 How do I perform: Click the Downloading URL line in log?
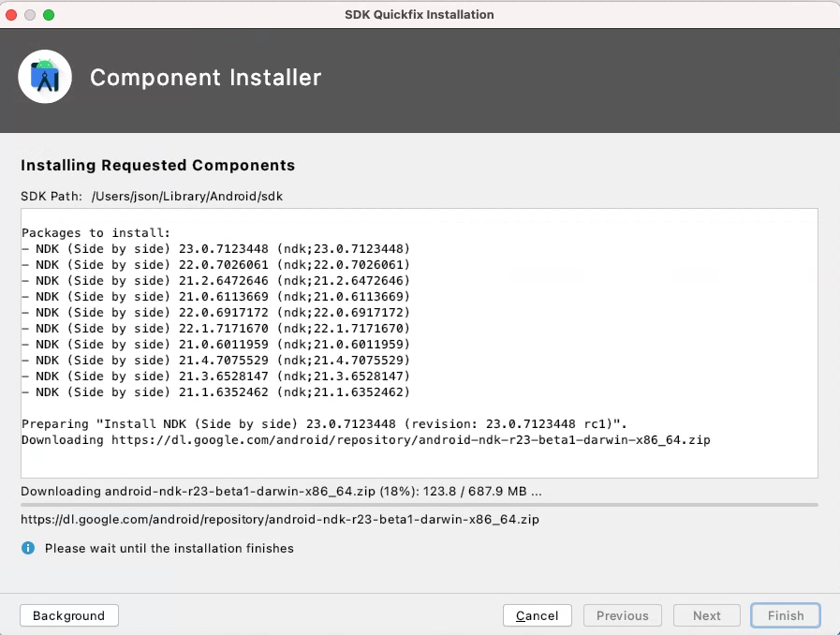tap(366, 440)
